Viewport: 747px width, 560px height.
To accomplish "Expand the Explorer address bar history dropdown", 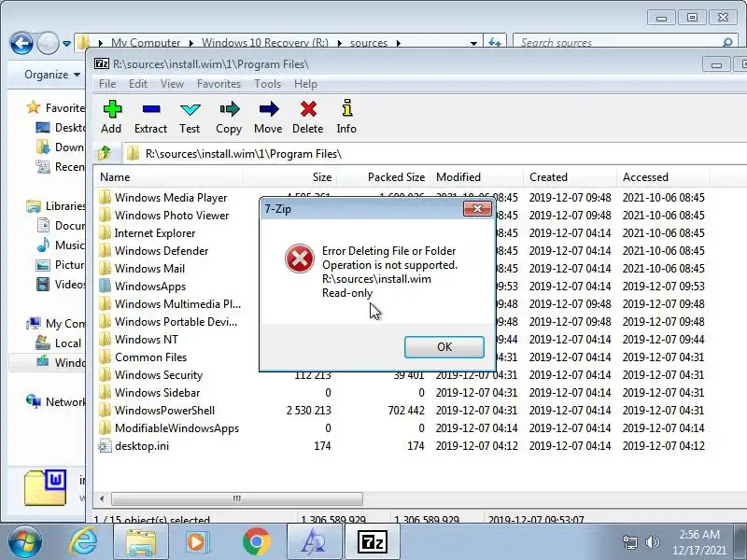I will click(x=473, y=43).
